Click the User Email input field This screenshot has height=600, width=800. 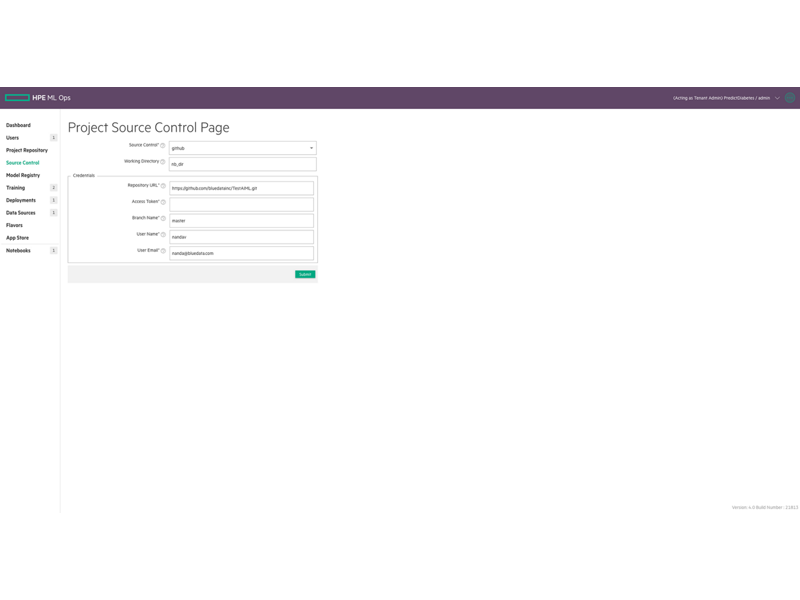[x=241, y=254]
